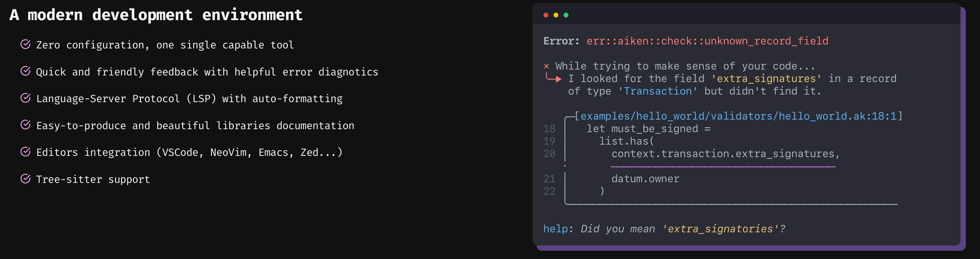Click the 'extra_signatories' suggestion text
This screenshot has width=980, height=259.
(720, 229)
